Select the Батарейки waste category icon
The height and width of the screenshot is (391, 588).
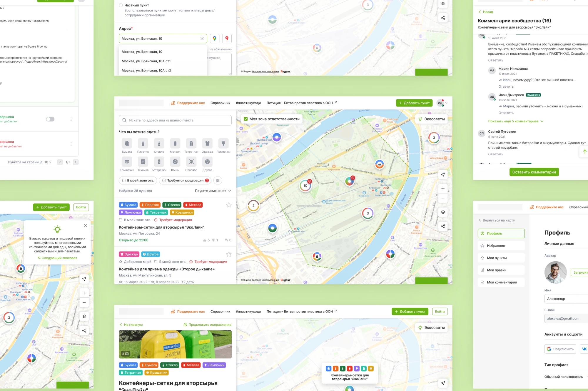(x=159, y=162)
